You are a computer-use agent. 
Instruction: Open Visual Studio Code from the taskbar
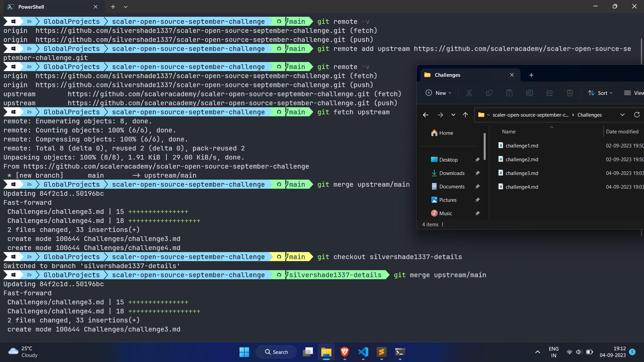point(363,352)
